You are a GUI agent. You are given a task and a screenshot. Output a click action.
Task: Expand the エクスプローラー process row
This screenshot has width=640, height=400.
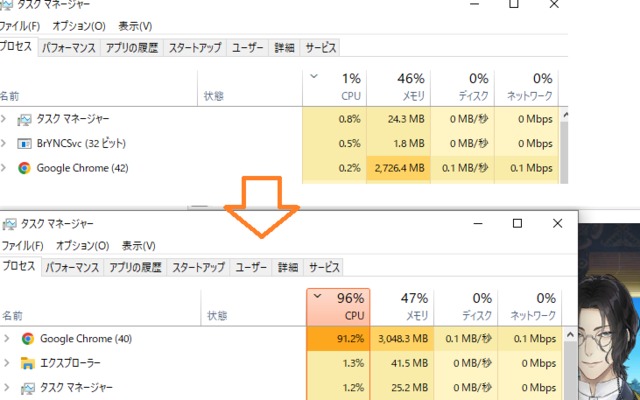7,362
